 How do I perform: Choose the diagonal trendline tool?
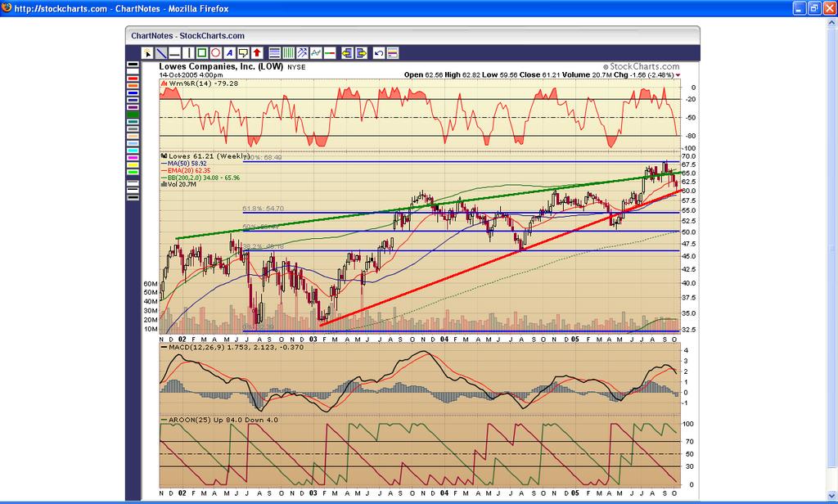coord(161,53)
